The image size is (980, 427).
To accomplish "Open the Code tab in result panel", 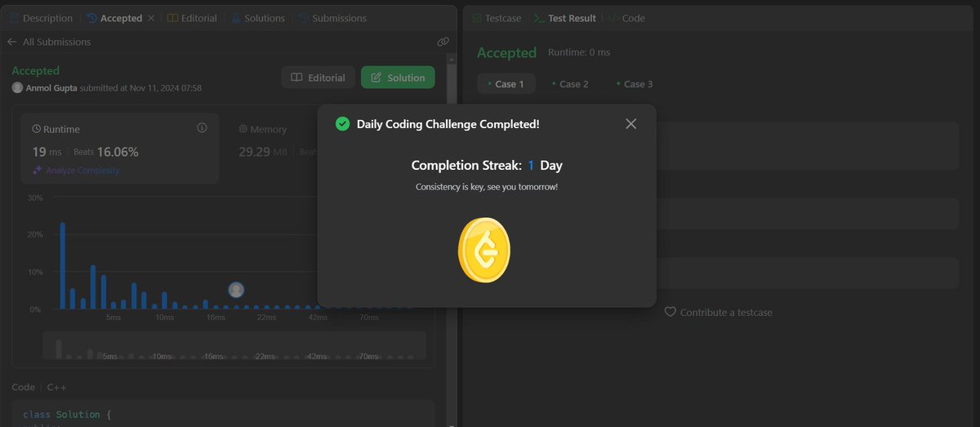I will pos(626,18).
